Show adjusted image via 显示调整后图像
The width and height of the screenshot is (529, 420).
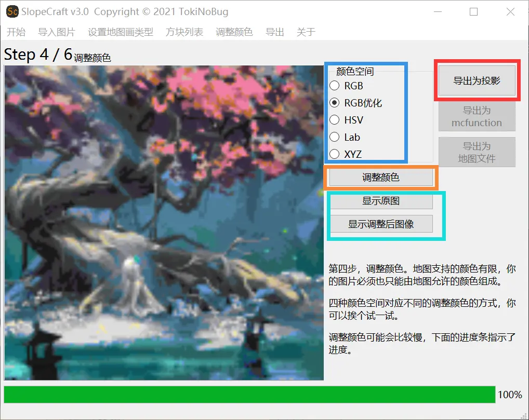382,224
